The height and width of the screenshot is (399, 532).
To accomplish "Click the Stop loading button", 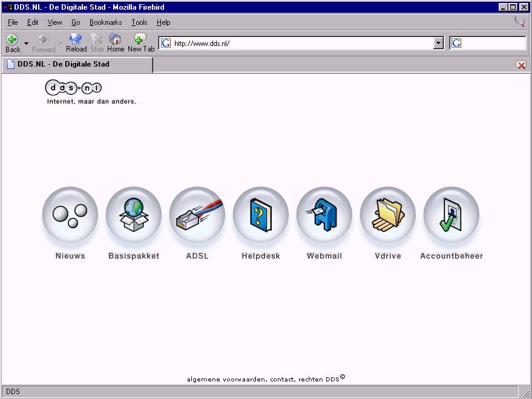I will point(97,43).
